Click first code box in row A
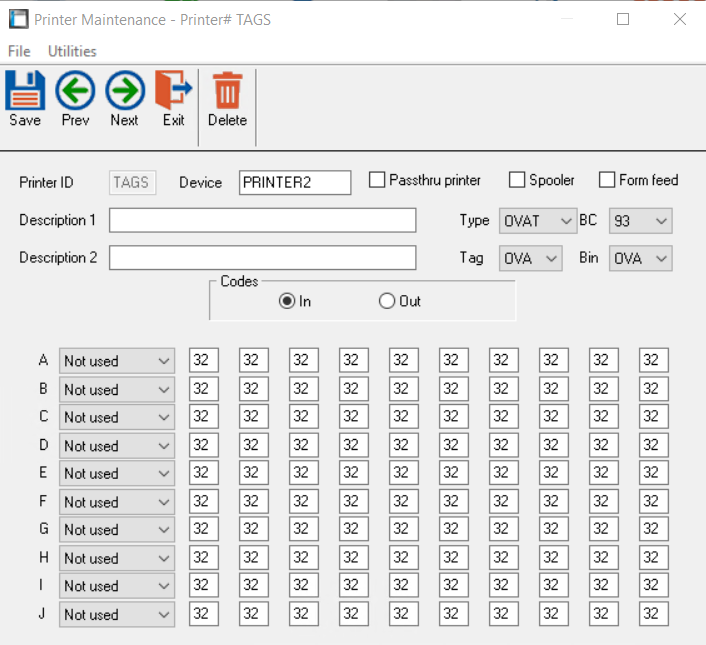 pyautogui.click(x=204, y=360)
